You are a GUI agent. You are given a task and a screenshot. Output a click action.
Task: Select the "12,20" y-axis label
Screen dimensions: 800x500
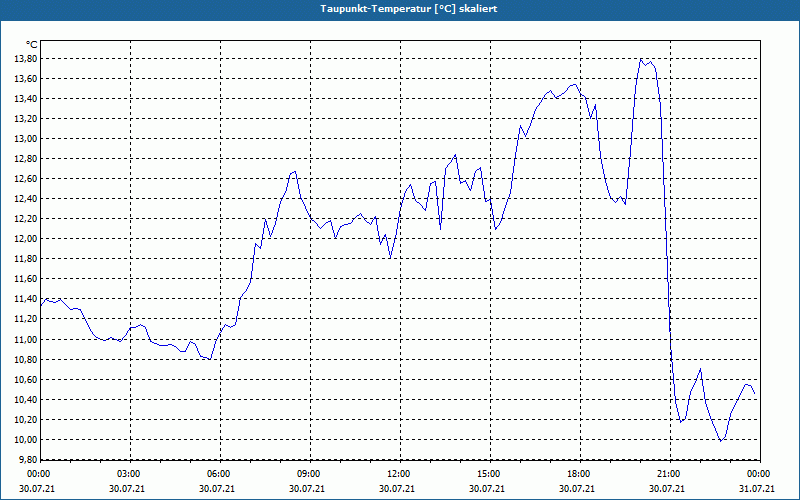(x=26, y=219)
